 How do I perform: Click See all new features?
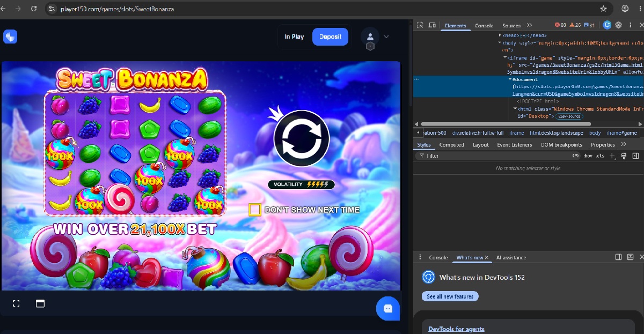tap(450, 296)
